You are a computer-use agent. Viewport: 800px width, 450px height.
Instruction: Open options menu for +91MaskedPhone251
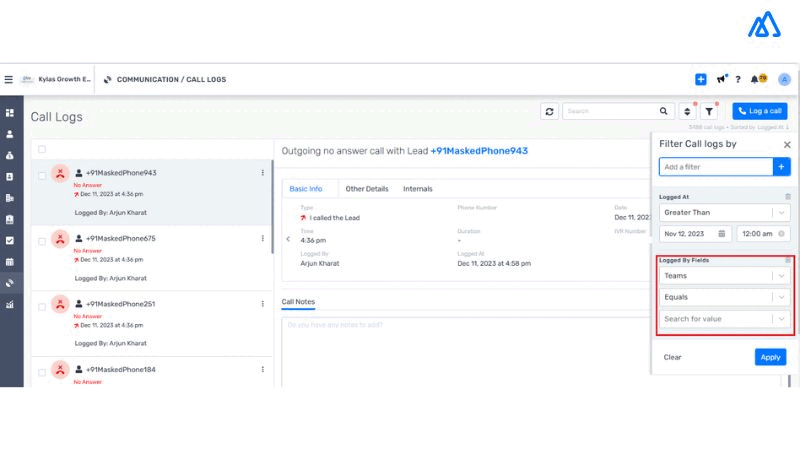263,304
